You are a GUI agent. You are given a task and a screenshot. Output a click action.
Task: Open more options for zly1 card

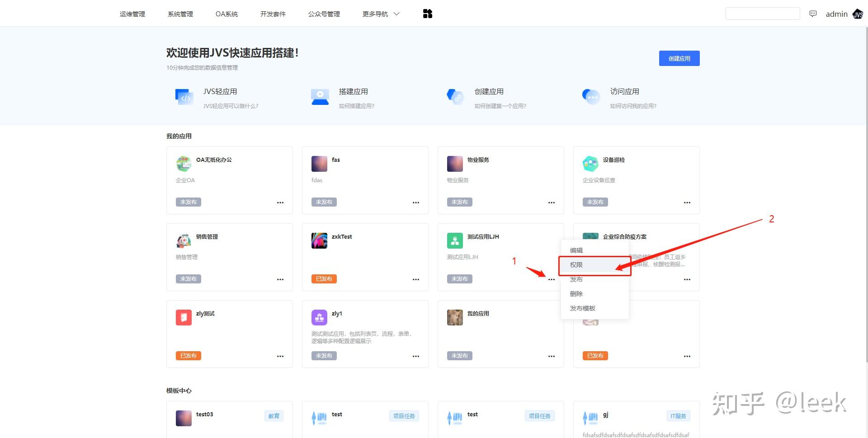click(416, 356)
